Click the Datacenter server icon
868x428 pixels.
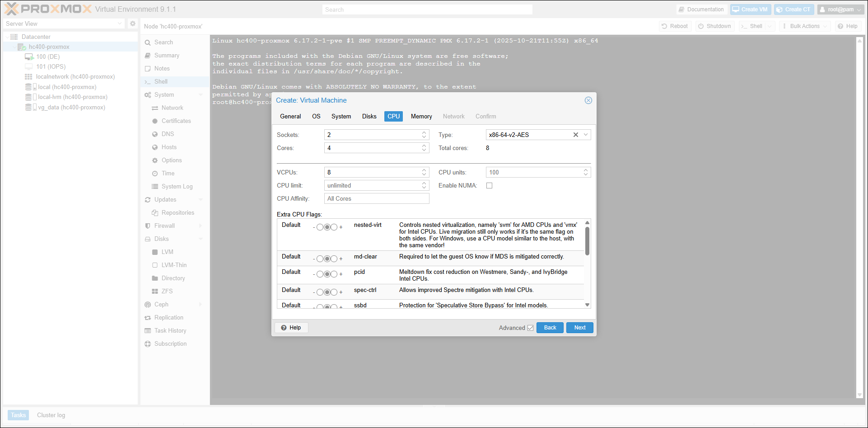14,37
